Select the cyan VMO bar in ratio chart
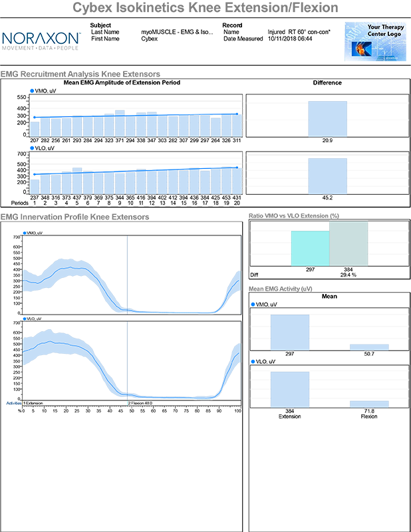Screen dimensions: 411x532 [x=310, y=248]
